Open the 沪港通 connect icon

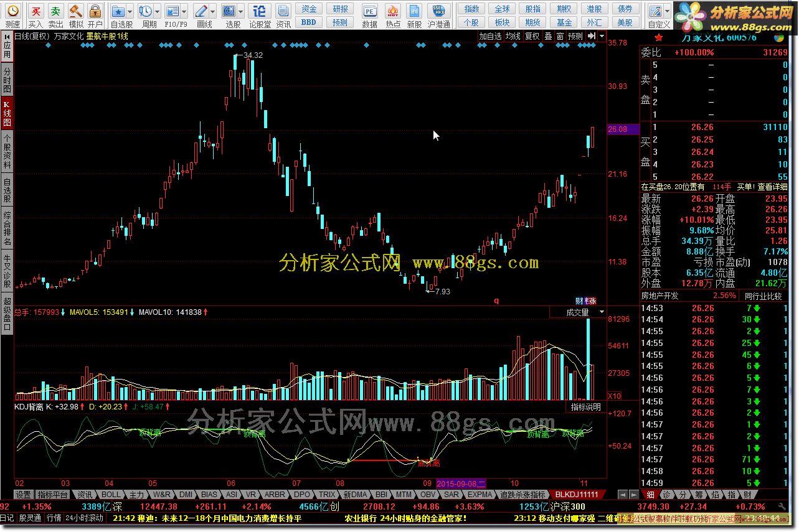(x=438, y=11)
